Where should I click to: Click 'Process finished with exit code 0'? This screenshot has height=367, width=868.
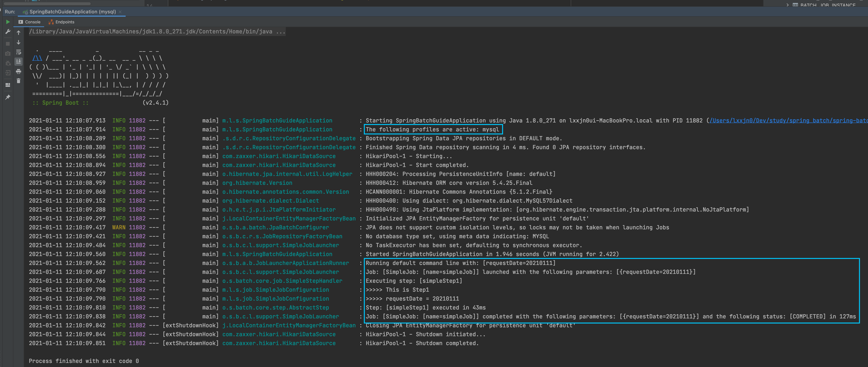click(x=84, y=361)
